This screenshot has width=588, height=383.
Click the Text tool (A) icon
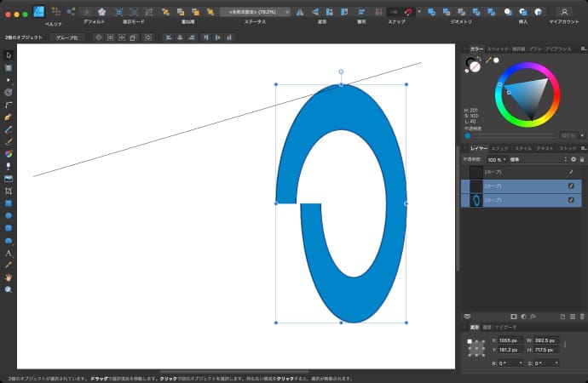click(9, 253)
